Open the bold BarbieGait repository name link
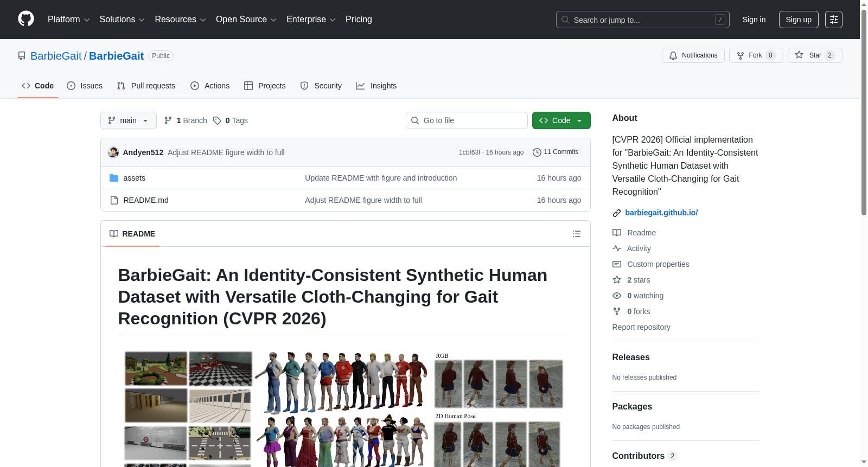Image resolution: width=868 pixels, height=467 pixels. (x=116, y=56)
